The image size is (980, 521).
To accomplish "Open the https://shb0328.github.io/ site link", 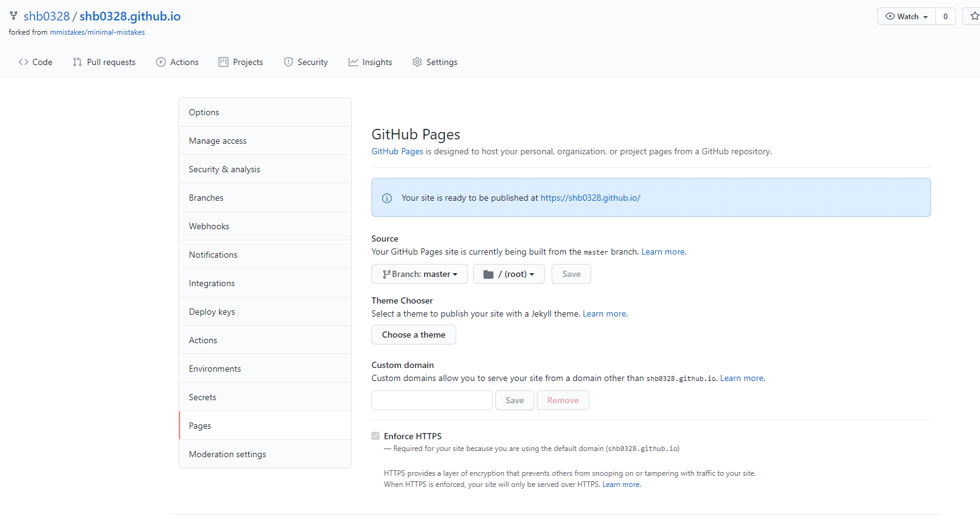I will pyautogui.click(x=591, y=198).
